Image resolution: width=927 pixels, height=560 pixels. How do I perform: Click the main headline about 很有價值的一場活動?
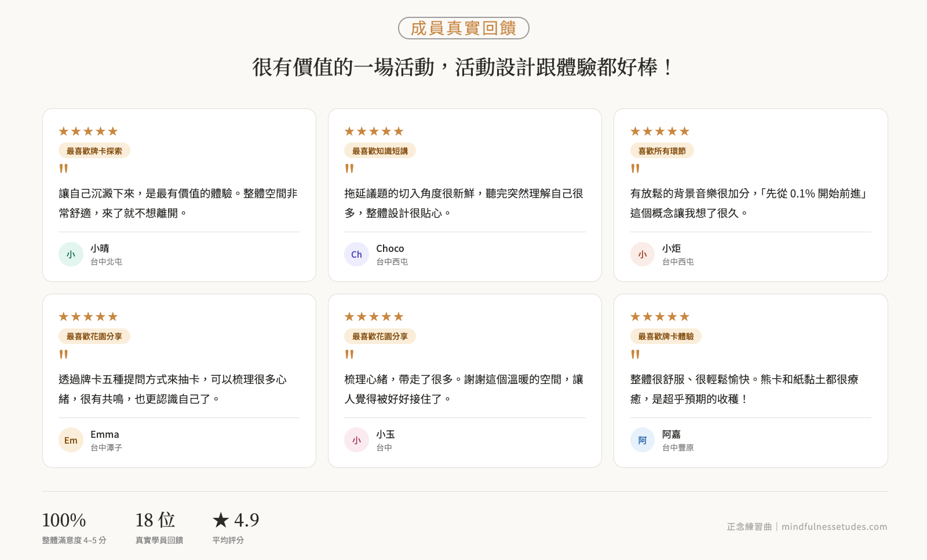point(463,67)
